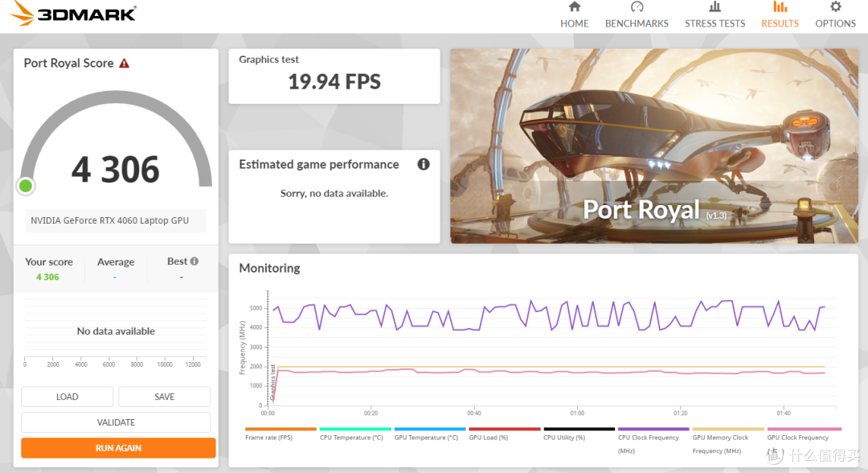Click the Options gear icon
This screenshot has height=473, width=868.
point(835,6)
